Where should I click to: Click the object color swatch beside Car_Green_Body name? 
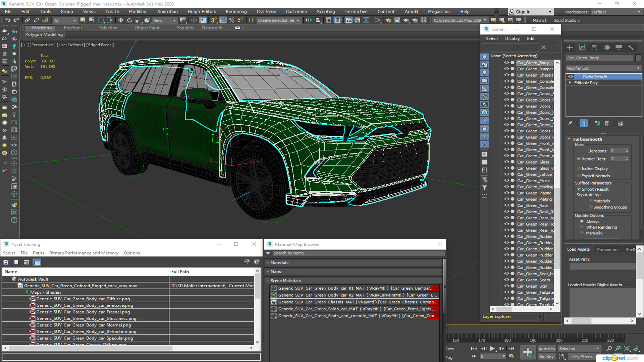click(638, 58)
